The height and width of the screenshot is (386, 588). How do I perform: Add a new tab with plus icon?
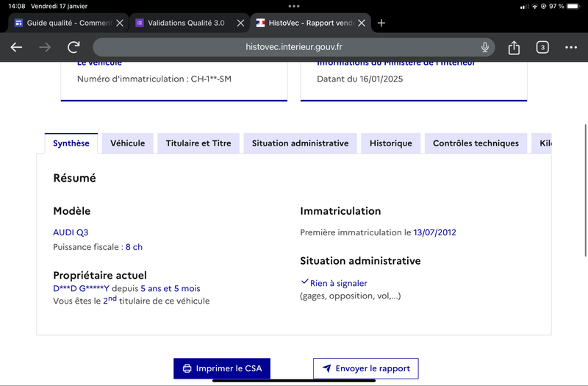[x=381, y=23]
